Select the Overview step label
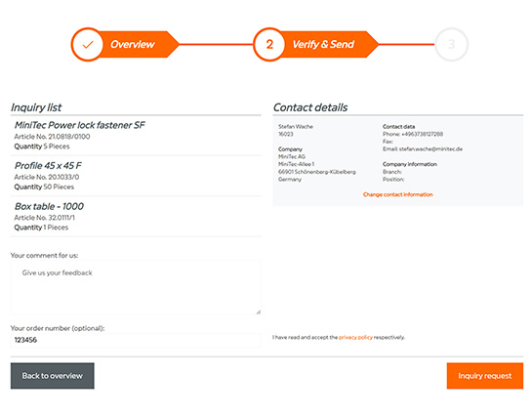The width and height of the screenshot is (532, 415). [x=133, y=45]
